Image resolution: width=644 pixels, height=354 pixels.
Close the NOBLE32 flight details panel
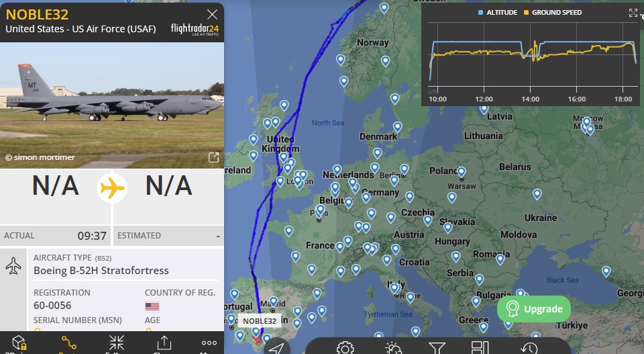click(x=212, y=15)
